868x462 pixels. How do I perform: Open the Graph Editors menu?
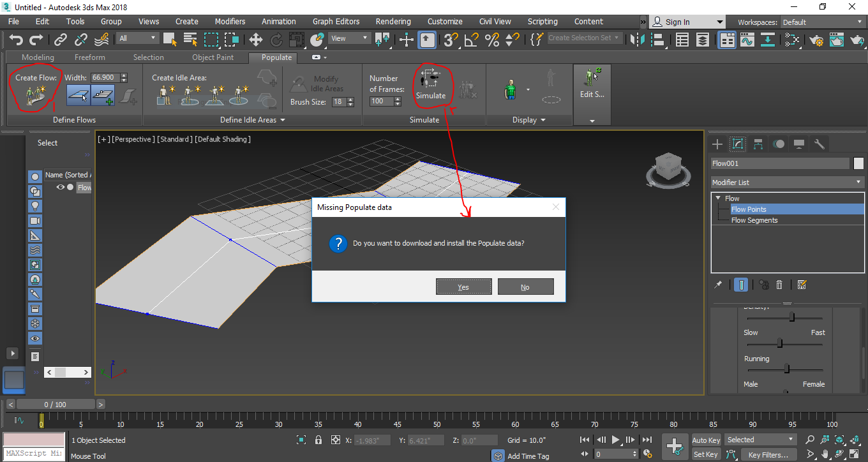pos(336,22)
